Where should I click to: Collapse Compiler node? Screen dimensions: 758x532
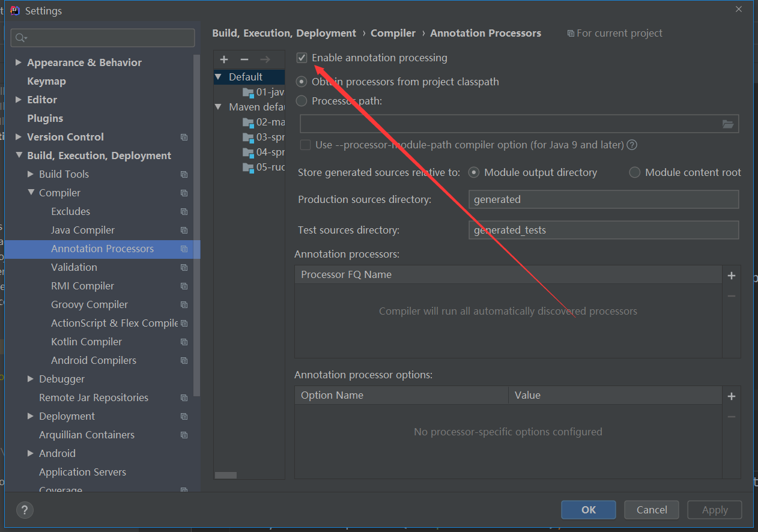tap(31, 193)
